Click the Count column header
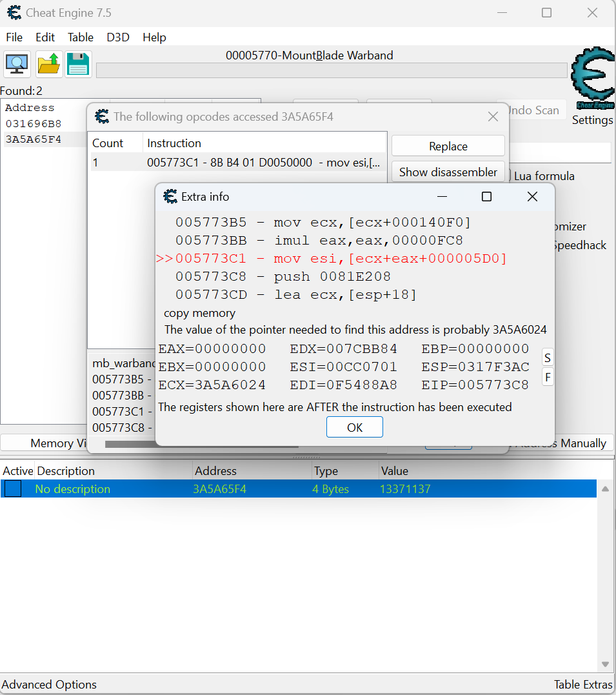The height and width of the screenshot is (695, 616). click(x=116, y=143)
